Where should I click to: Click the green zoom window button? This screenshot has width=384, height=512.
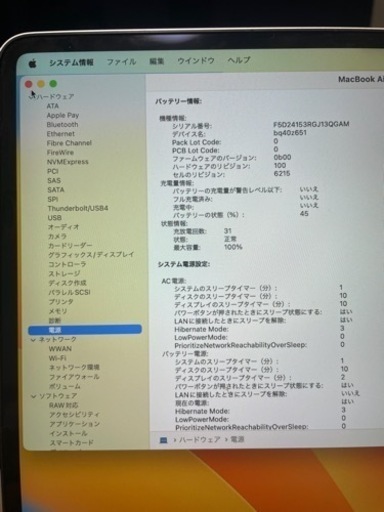[53, 83]
